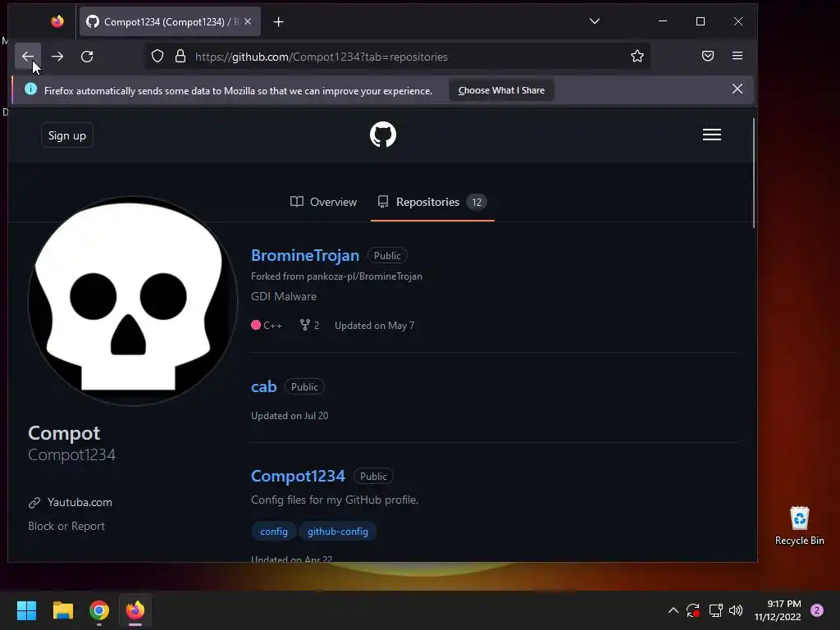Bookmark this page with the star icon
Image resolution: width=840 pixels, height=630 pixels.
coord(637,57)
